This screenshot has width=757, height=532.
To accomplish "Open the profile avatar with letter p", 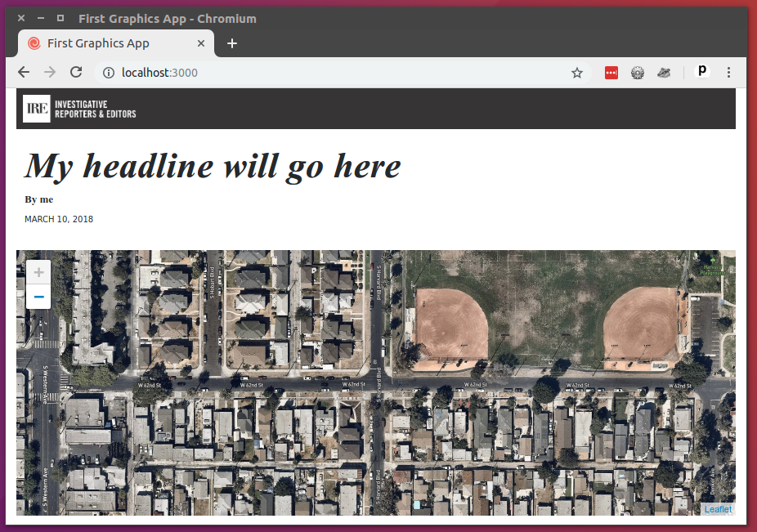I will coord(702,73).
